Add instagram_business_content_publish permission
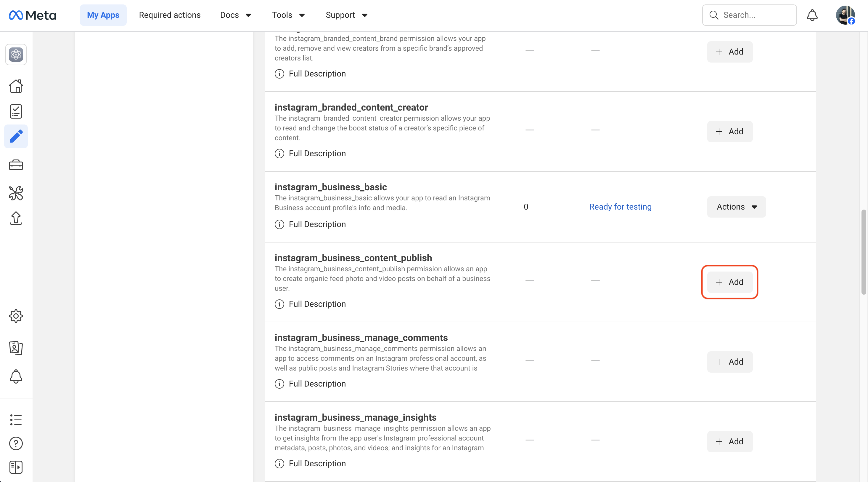The image size is (868, 482). [729, 282]
